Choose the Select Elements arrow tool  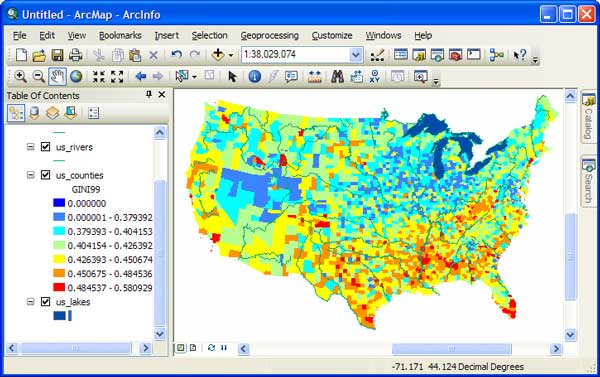pyautogui.click(x=232, y=77)
